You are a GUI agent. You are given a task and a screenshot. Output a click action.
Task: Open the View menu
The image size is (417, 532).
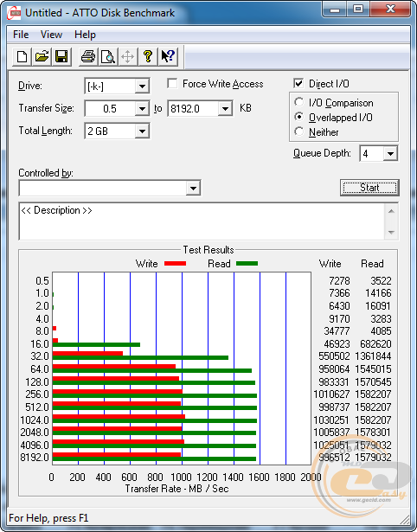point(51,35)
